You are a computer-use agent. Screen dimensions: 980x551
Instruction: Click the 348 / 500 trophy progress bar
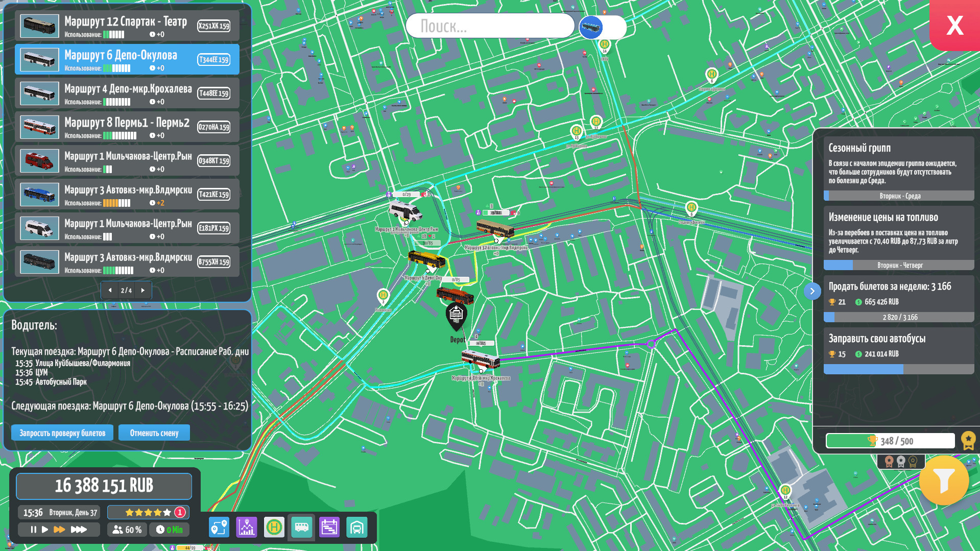(x=890, y=441)
